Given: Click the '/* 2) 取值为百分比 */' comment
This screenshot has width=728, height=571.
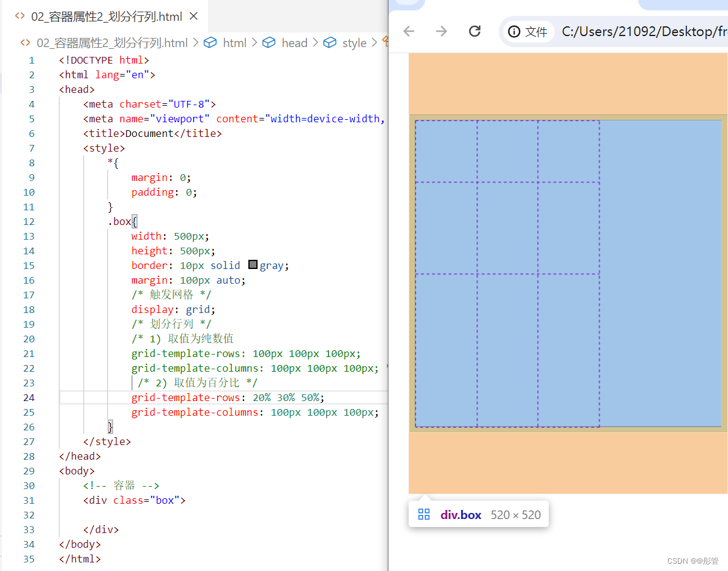Looking at the screenshot, I should pyautogui.click(x=198, y=383).
